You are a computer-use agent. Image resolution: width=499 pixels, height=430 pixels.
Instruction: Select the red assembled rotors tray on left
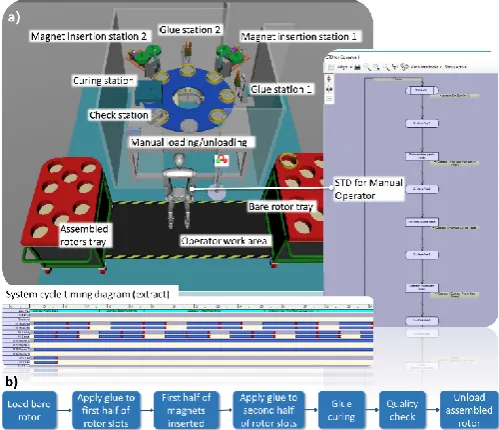63,200
